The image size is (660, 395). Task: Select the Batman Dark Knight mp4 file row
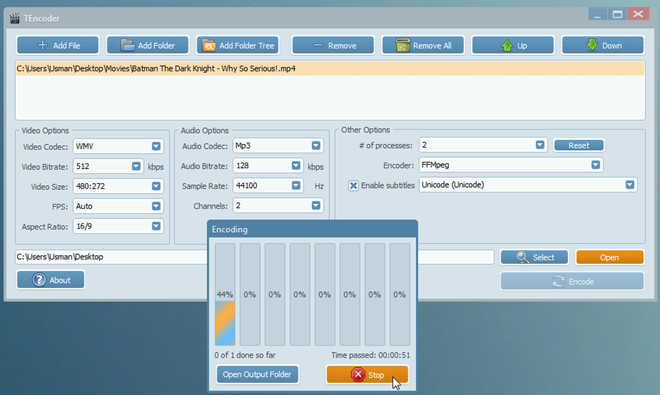330,69
